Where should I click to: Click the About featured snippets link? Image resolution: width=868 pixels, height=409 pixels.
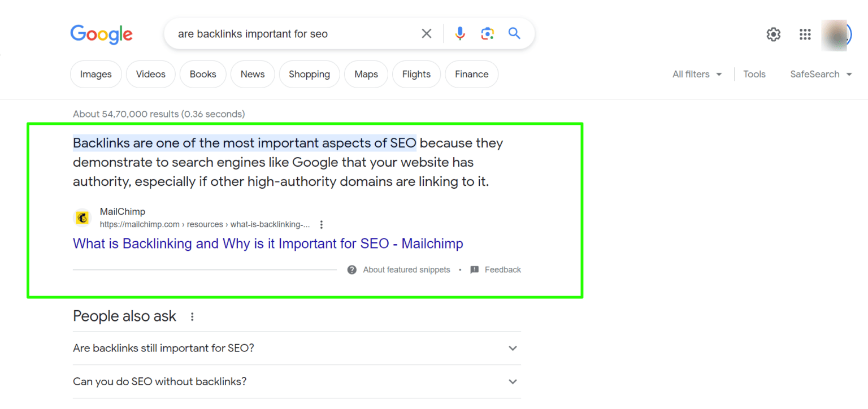coord(406,269)
